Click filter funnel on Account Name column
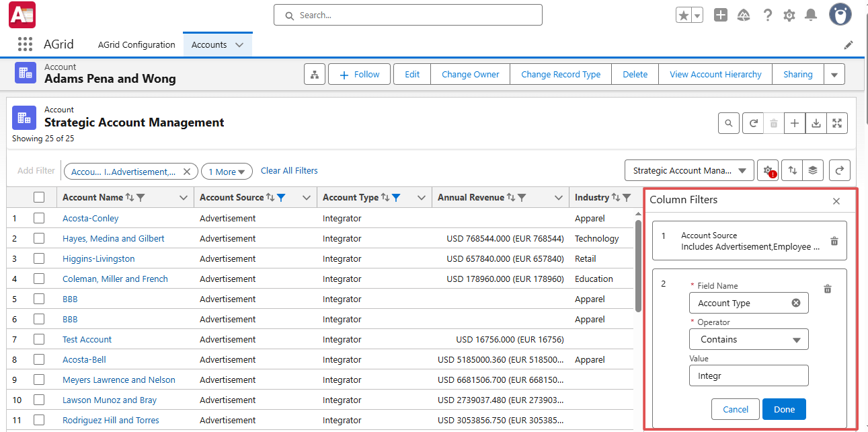The height and width of the screenshot is (432, 868). pyautogui.click(x=141, y=198)
